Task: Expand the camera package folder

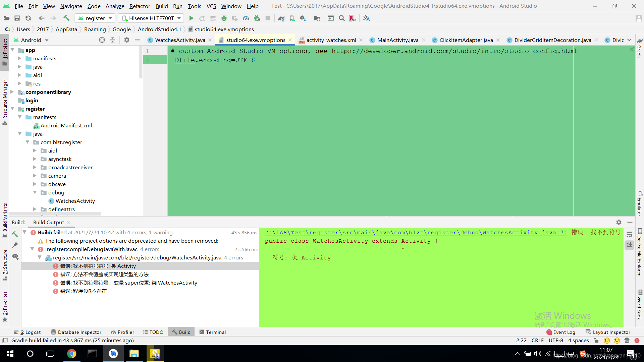Action: coord(35,176)
